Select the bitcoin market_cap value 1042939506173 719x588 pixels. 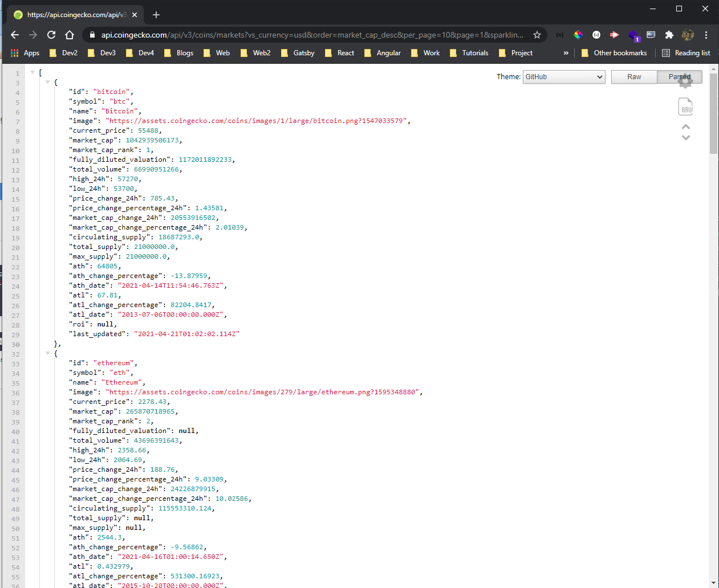(x=152, y=140)
